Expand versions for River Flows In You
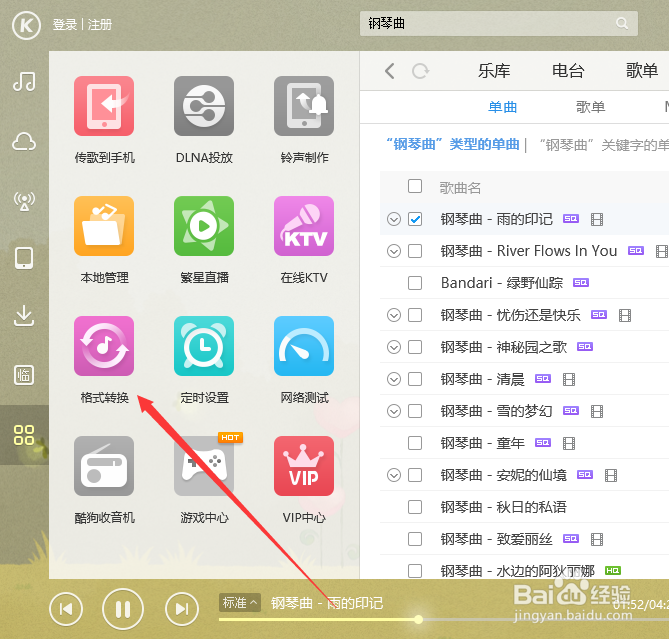The image size is (669, 639). click(394, 251)
